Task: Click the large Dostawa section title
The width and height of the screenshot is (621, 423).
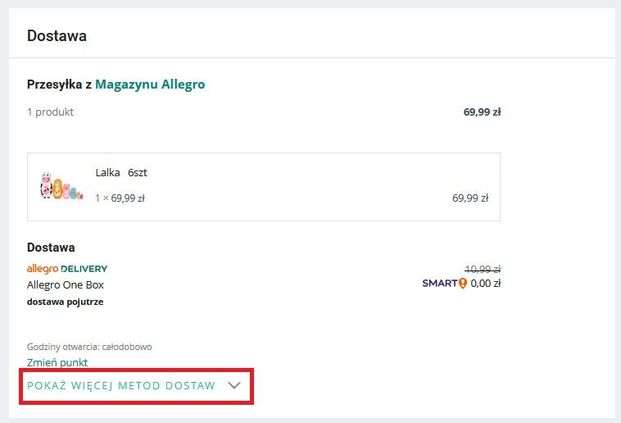Action: point(57,36)
